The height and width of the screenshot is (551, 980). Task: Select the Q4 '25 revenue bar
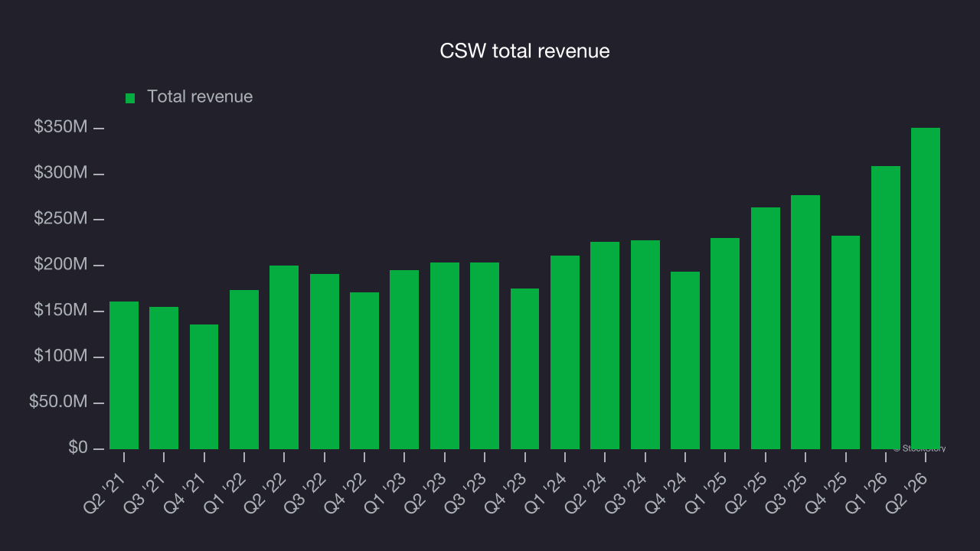click(x=846, y=342)
